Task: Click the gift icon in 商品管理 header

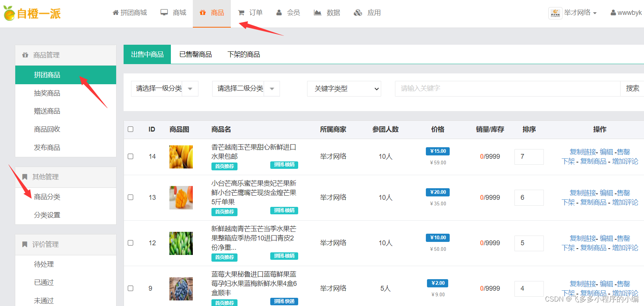Action: point(25,55)
